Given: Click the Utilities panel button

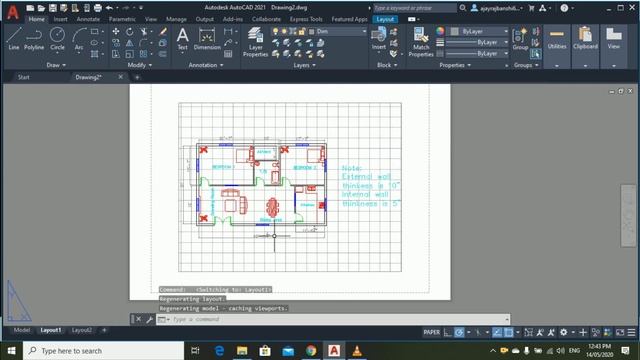Looking at the screenshot, I should [557, 46].
